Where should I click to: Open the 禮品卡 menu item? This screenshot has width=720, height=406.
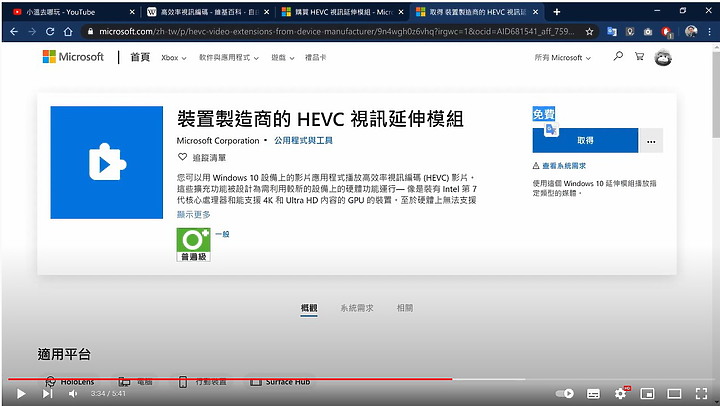click(315, 57)
